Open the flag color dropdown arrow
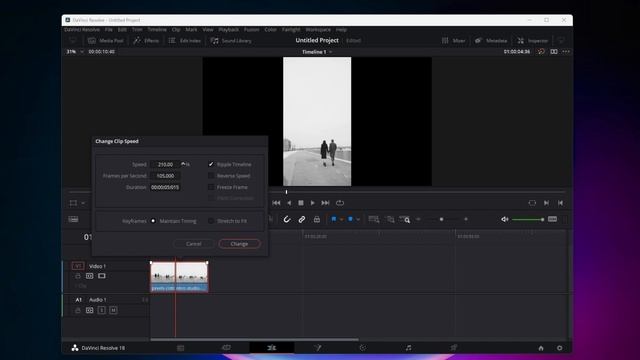Image resolution: width=640 pixels, height=360 pixels. (341, 220)
